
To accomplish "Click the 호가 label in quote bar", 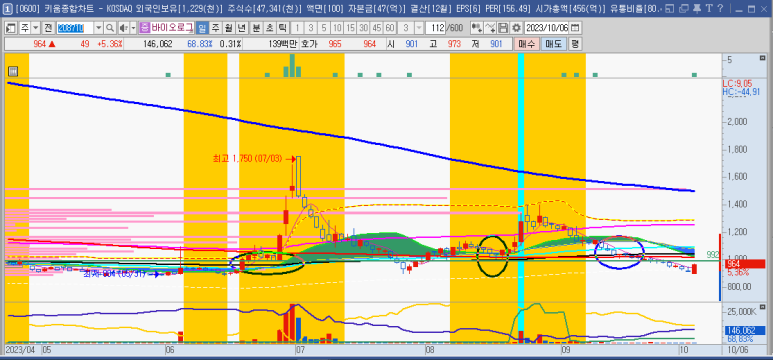I will tap(309, 44).
